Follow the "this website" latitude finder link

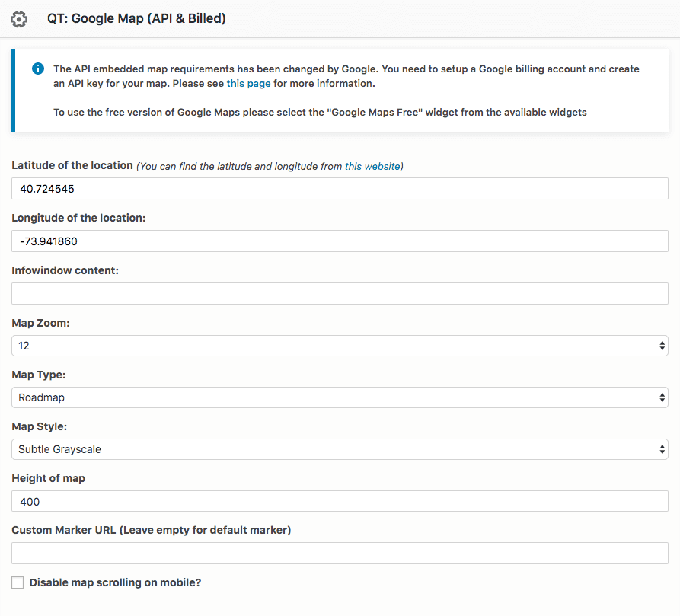[372, 166]
